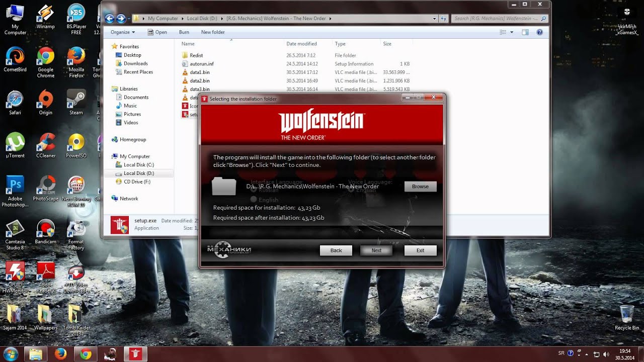The image size is (644, 362).
Task: Launch Origin desktop shortcut
Action: pyautogui.click(x=46, y=103)
